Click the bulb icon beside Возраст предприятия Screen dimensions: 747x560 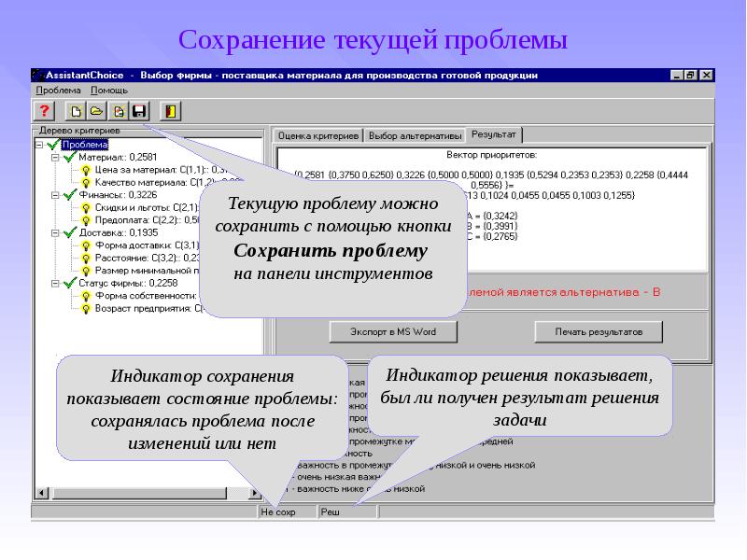(x=86, y=309)
